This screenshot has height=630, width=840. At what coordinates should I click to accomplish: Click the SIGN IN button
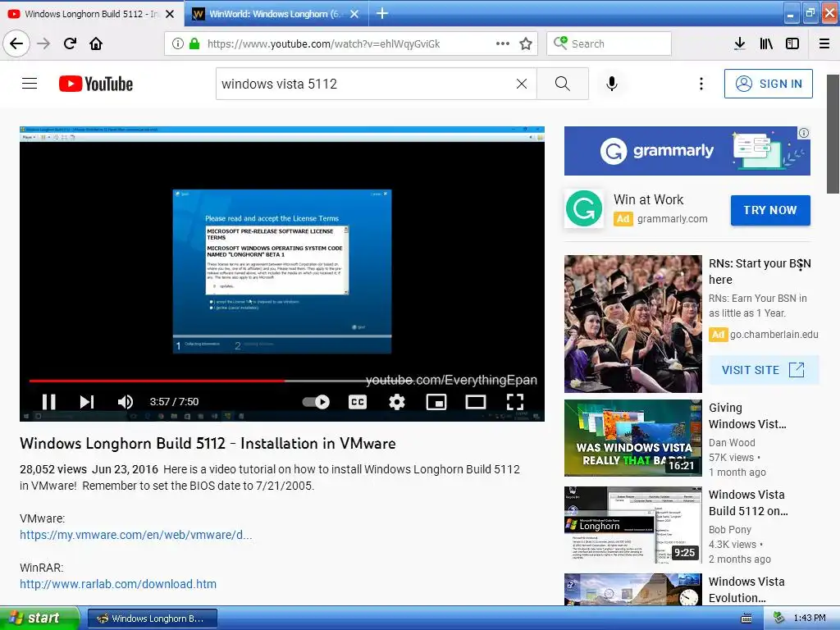click(768, 84)
